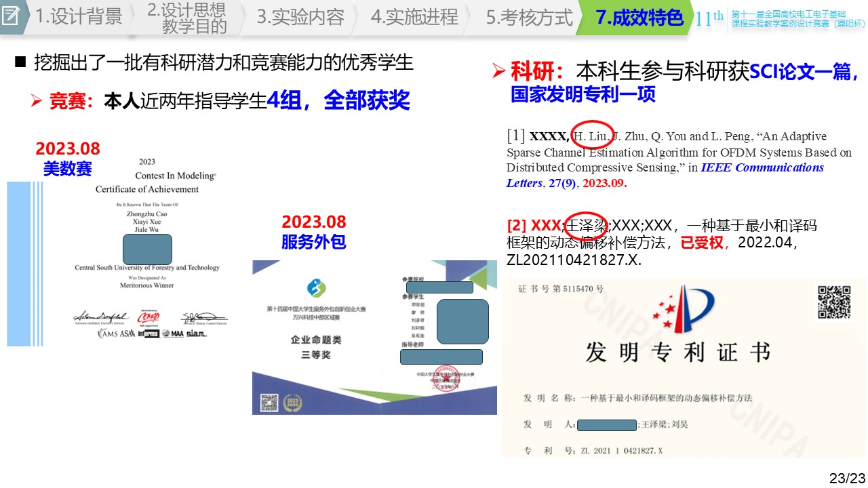Click the QR code on the patent certificate

[x=833, y=302]
